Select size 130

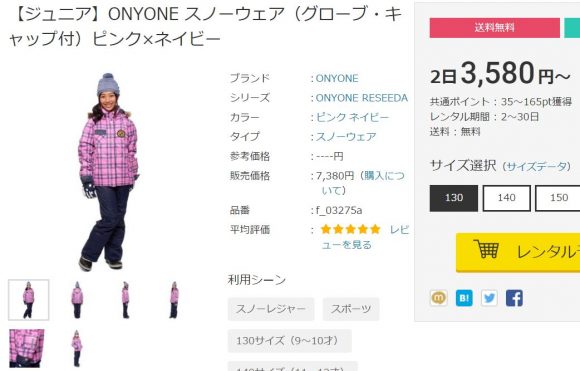[453, 198]
